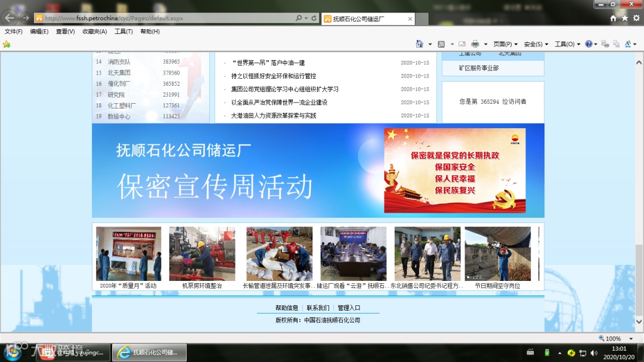
Task: Click the scrollbar down arrow
Action: tap(639, 321)
